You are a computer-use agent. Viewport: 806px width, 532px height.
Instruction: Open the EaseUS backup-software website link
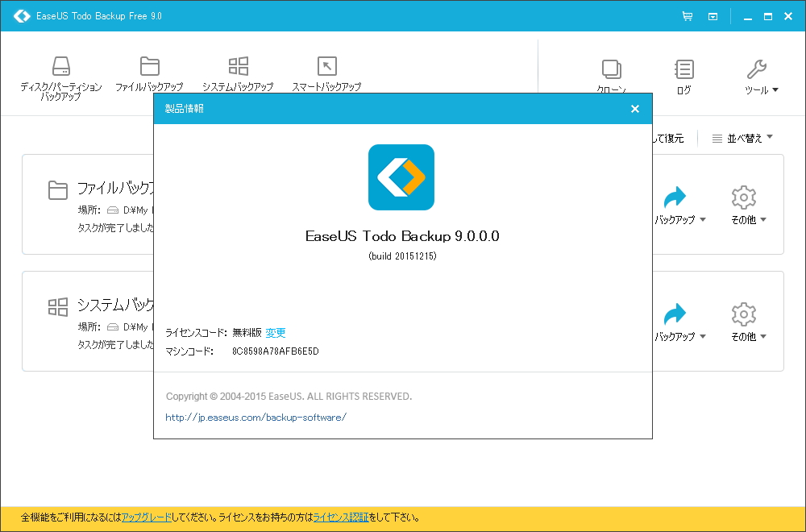coord(256,418)
